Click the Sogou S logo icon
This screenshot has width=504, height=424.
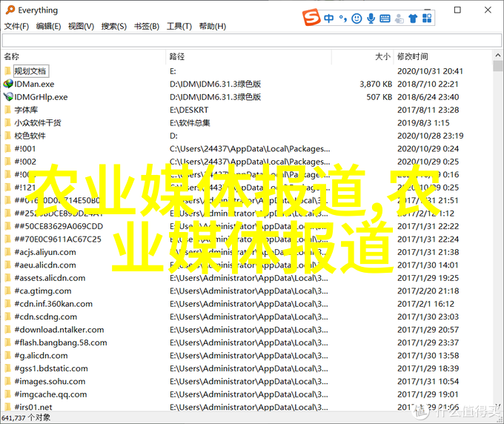(x=311, y=17)
